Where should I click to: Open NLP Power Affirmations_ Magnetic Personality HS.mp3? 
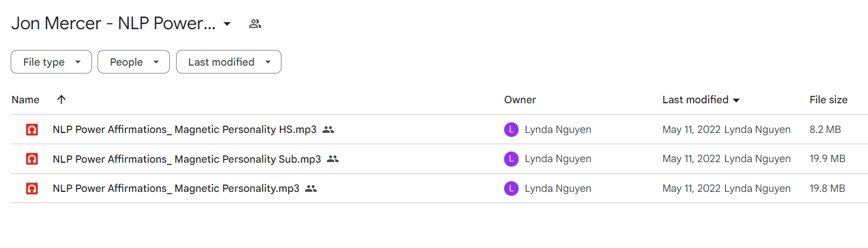tap(184, 130)
